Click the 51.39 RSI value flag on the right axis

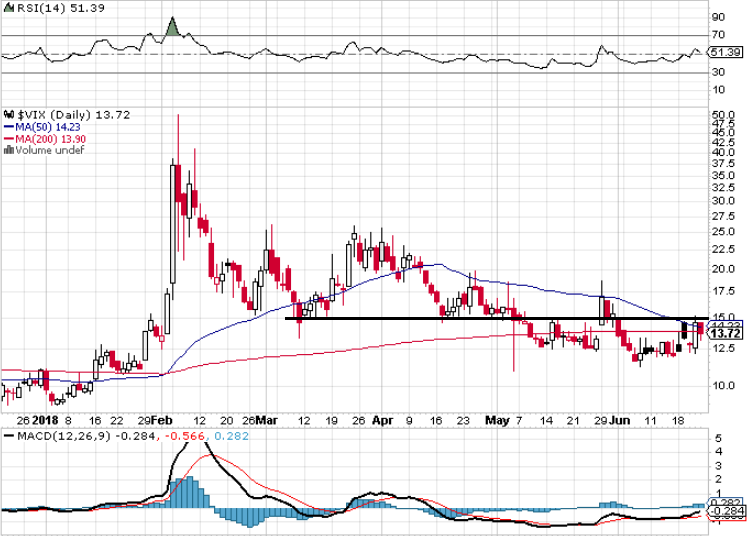[x=725, y=52]
